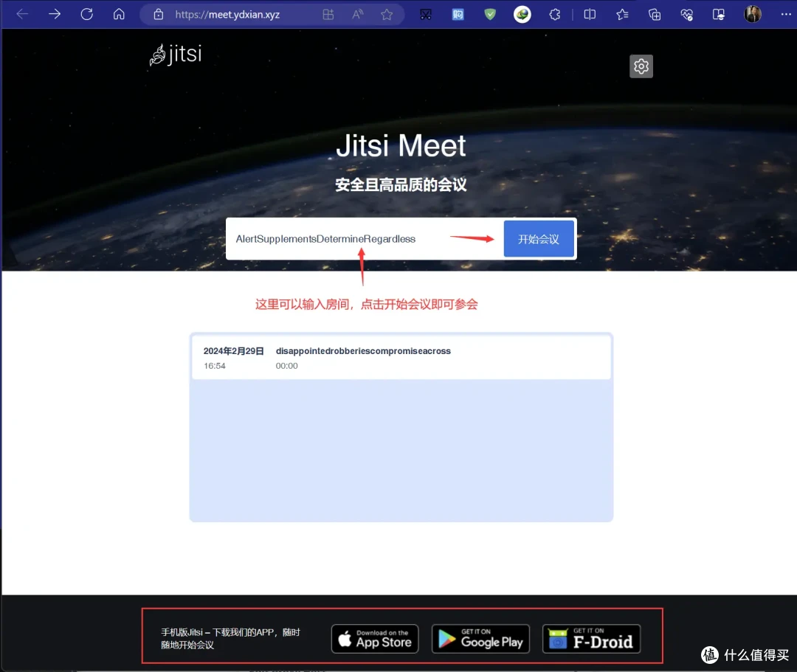Open the browser profile avatar

[752, 14]
